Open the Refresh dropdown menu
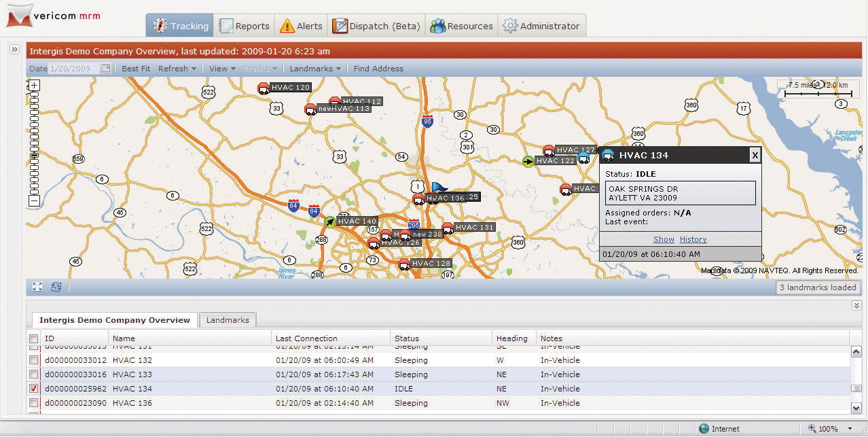 (177, 69)
